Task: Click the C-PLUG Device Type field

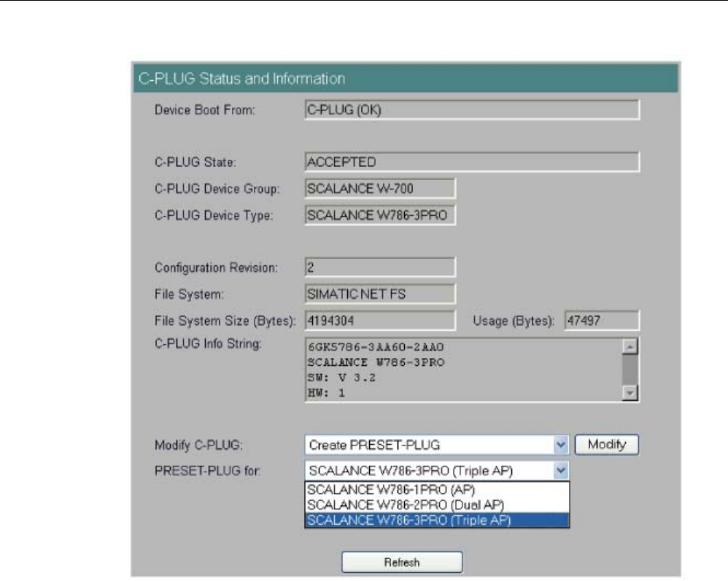Action: [x=380, y=215]
